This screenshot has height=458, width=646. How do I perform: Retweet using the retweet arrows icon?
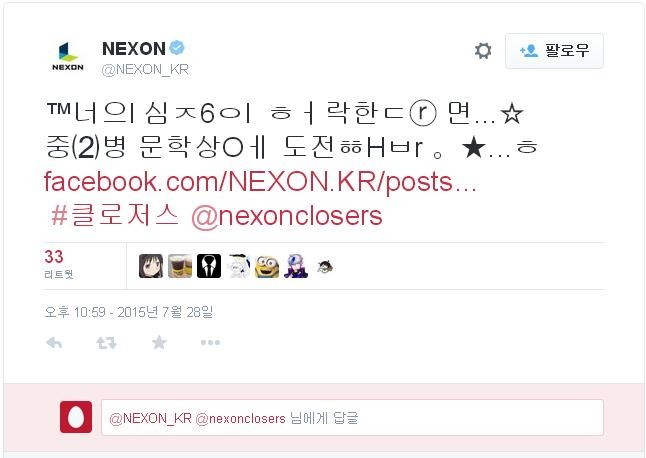click(106, 342)
